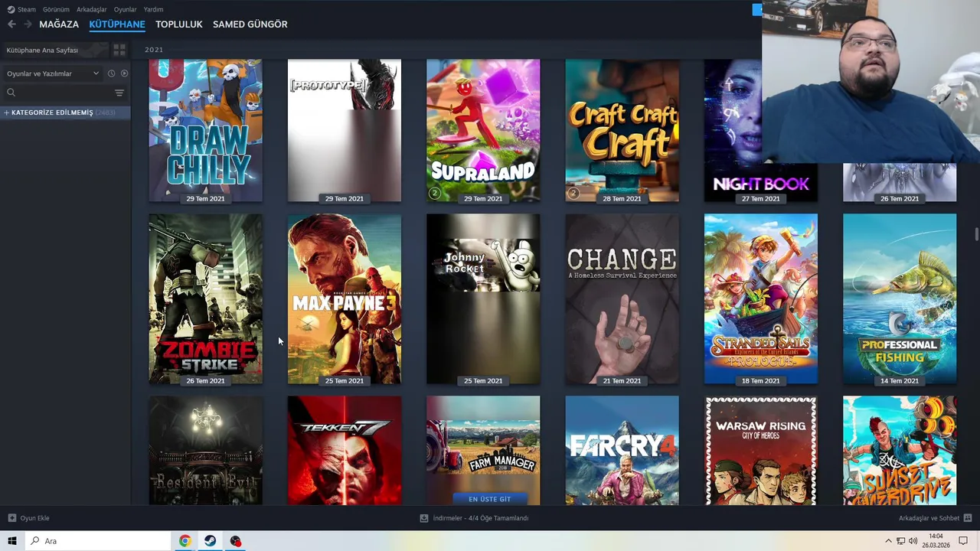Open Resident Evil game cover
980x551 pixels.
click(205, 450)
